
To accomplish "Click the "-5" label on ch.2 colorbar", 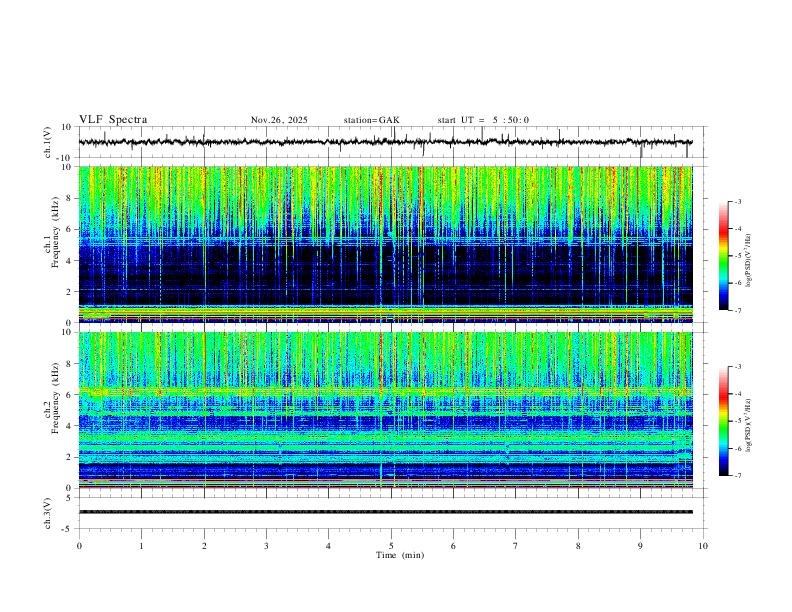I will tap(737, 421).
